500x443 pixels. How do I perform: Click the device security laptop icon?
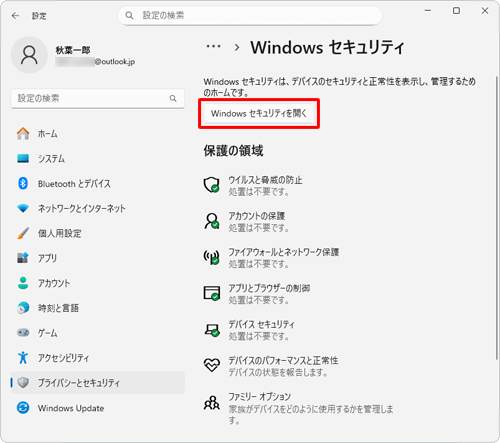click(212, 330)
